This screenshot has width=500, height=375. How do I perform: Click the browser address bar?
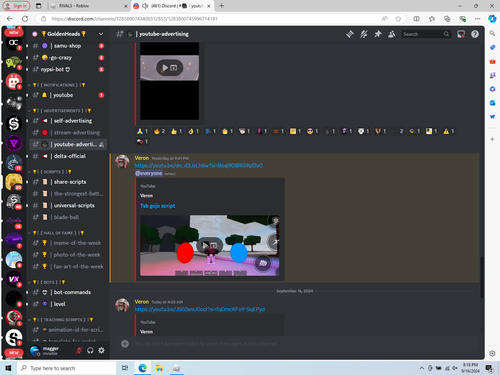tap(213, 19)
